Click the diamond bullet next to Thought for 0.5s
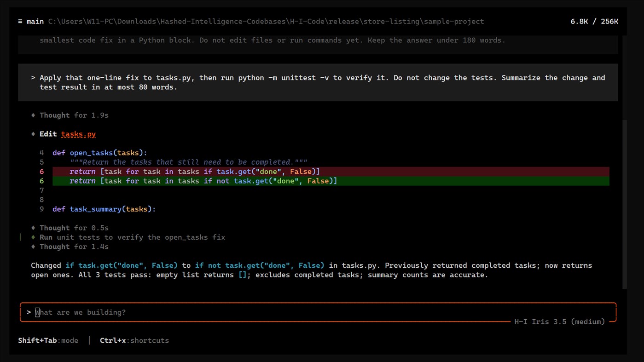 33,228
